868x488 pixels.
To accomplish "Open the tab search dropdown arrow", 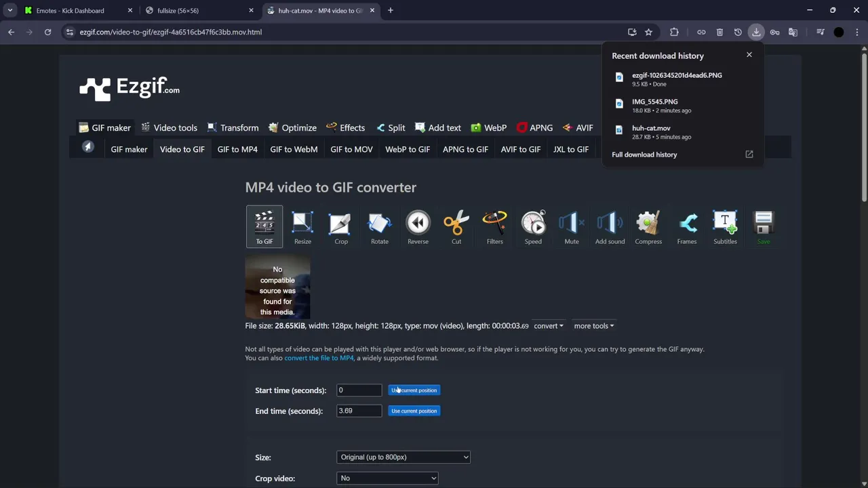I will click(x=10, y=10).
